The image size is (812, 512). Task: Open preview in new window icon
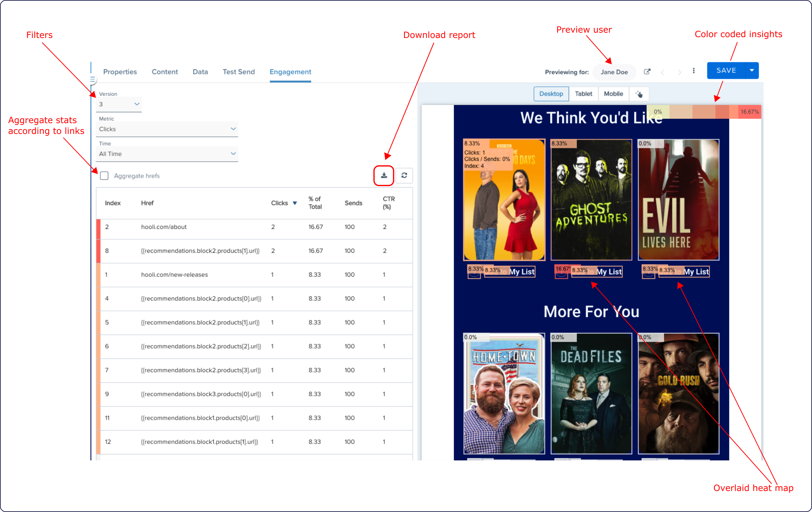pos(647,71)
